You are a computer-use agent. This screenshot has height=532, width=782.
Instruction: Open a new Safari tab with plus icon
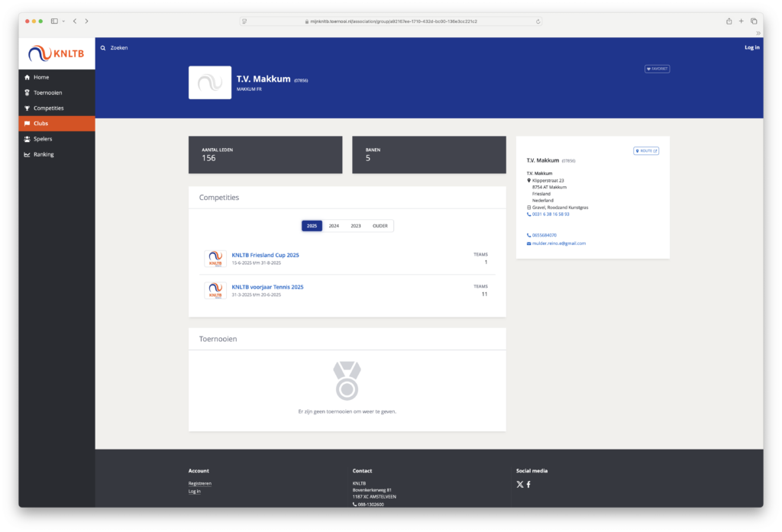click(741, 21)
